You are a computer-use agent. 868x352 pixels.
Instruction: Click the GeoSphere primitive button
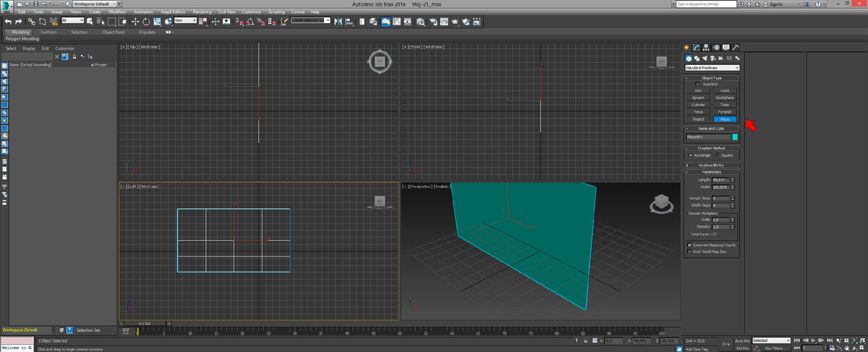click(725, 98)
